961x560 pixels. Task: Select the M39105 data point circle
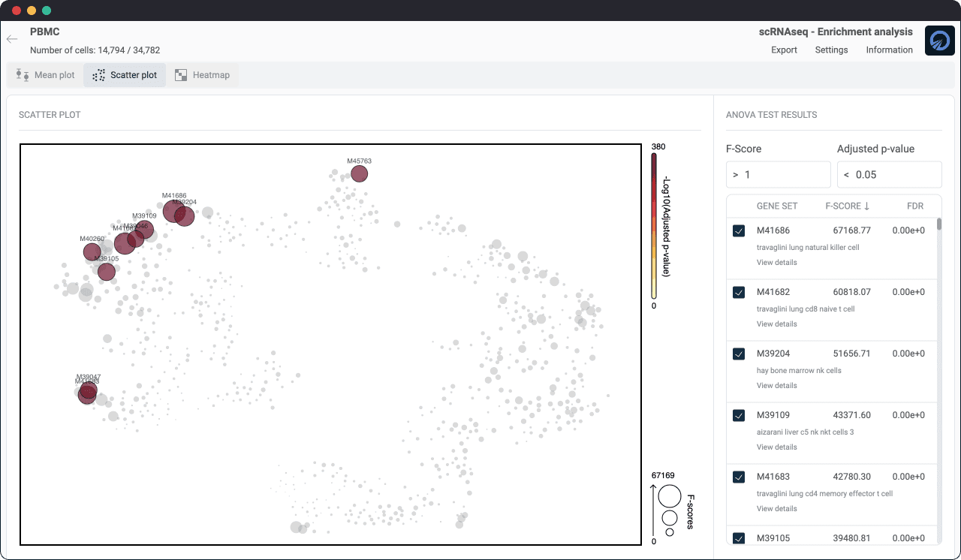[107, 272]
